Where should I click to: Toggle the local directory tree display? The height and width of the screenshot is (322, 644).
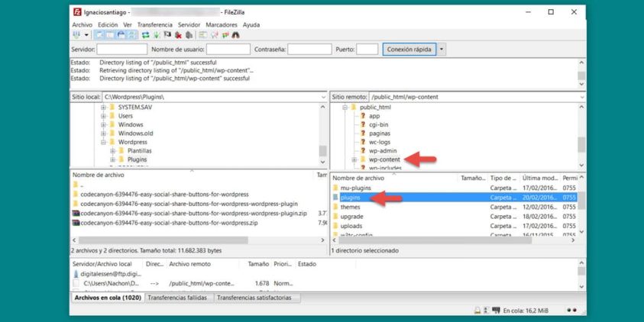110,35
